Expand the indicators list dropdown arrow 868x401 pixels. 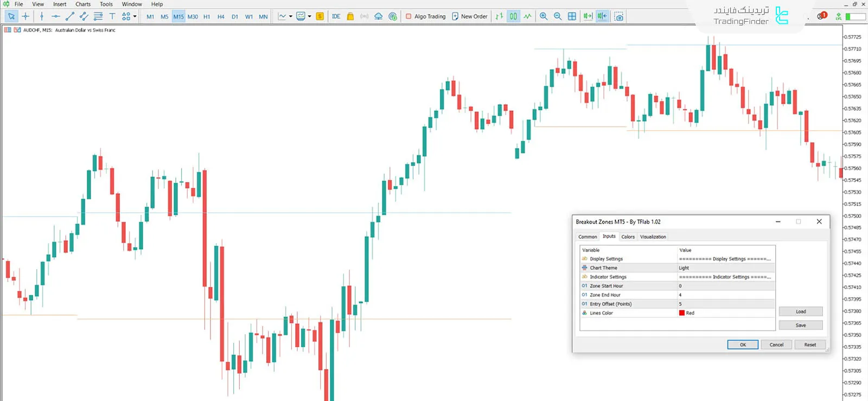[x=310, y=16]
